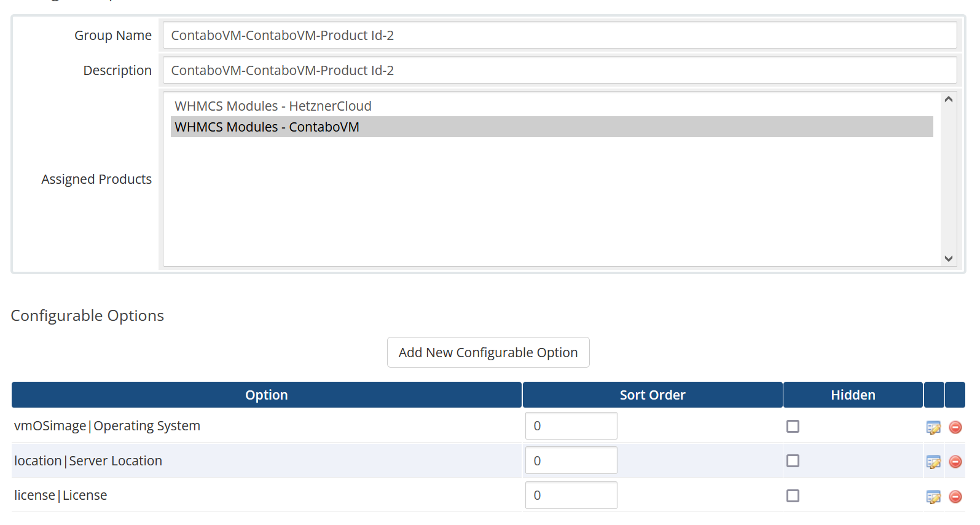Click scroll down arrow of Assigned Products list
Image resolution: width=980 pixels, height=525 pixels.
point(949,259)
